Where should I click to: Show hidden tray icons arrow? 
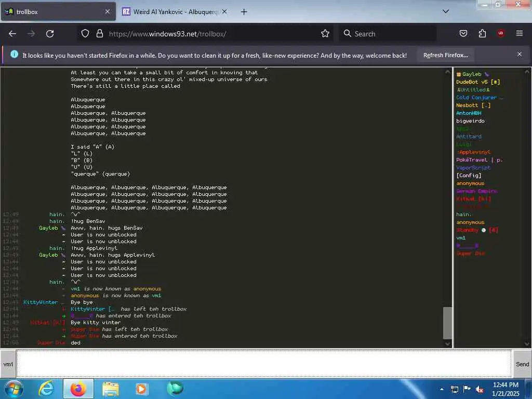click(442, 389)
